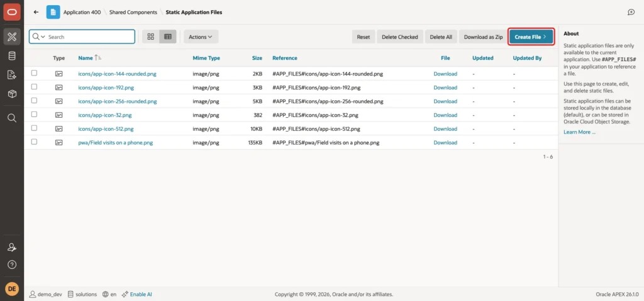The width and height of the screenshot is (644, 301).
Task: Click reference #APP_FILES#icons/app-icon-512.png
Action: pyautogui.click(x=316, y=128)
